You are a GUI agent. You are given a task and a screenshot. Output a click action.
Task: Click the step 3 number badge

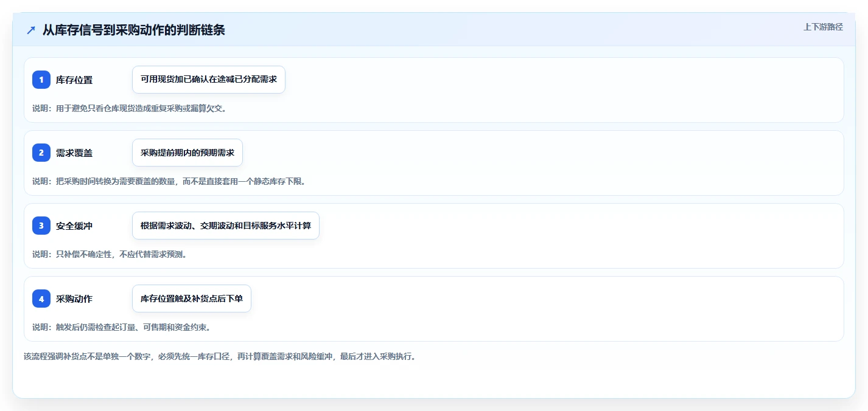click(x=41, y=226)
